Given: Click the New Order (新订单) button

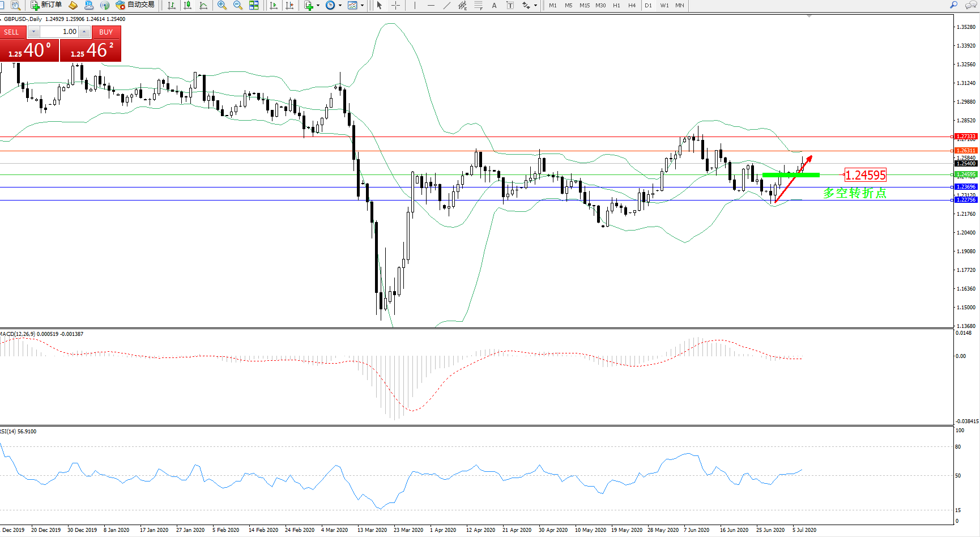Looking at the screenshot, I should tap(46, 5).
